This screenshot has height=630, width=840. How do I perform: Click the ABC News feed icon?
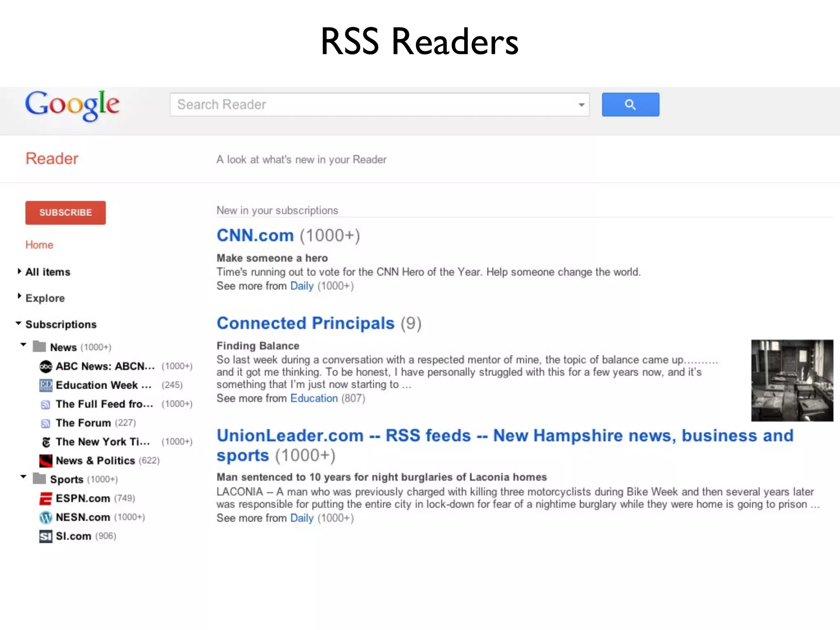coord(46,366)
